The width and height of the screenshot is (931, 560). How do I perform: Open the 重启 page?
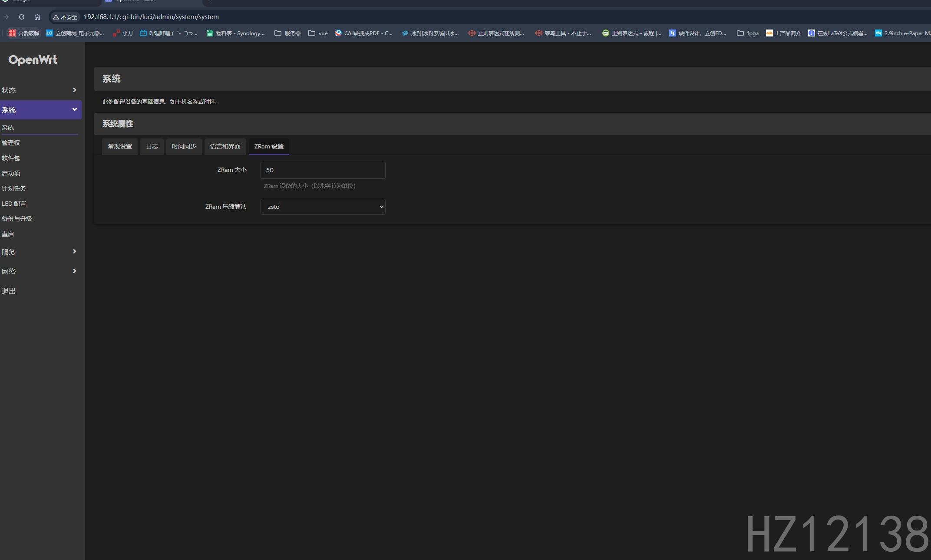[x=8, y=234]
